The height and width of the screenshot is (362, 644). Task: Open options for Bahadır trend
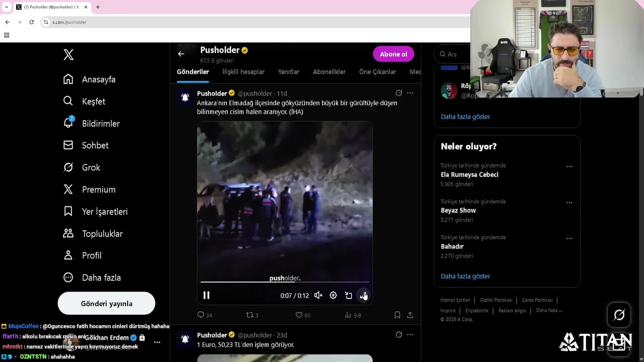(x=569, y=238)
